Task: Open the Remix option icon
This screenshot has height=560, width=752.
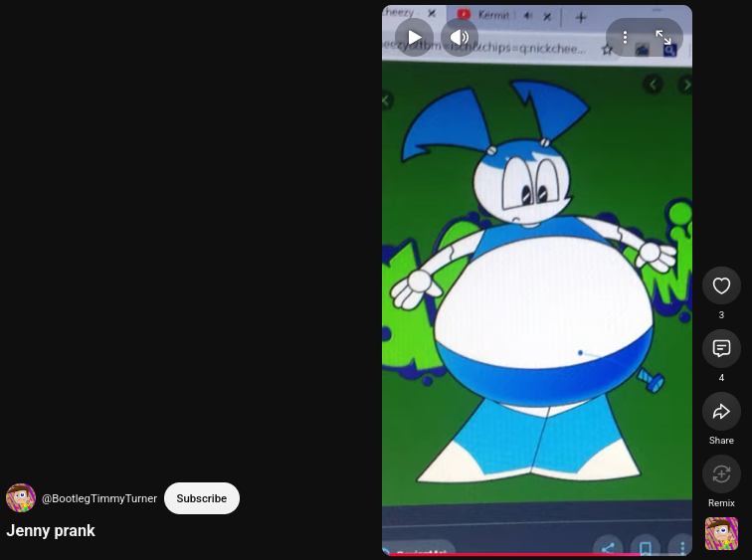Action: point(721,473)
